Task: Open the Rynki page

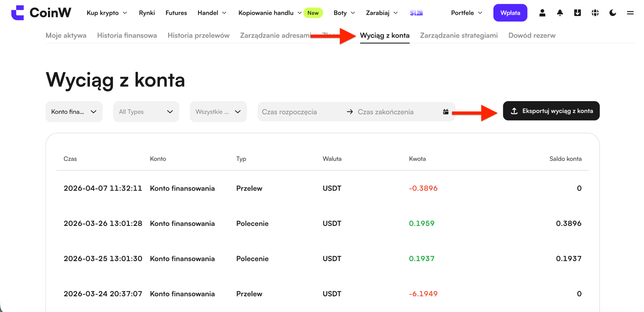Action: click(x=147, y=13)
